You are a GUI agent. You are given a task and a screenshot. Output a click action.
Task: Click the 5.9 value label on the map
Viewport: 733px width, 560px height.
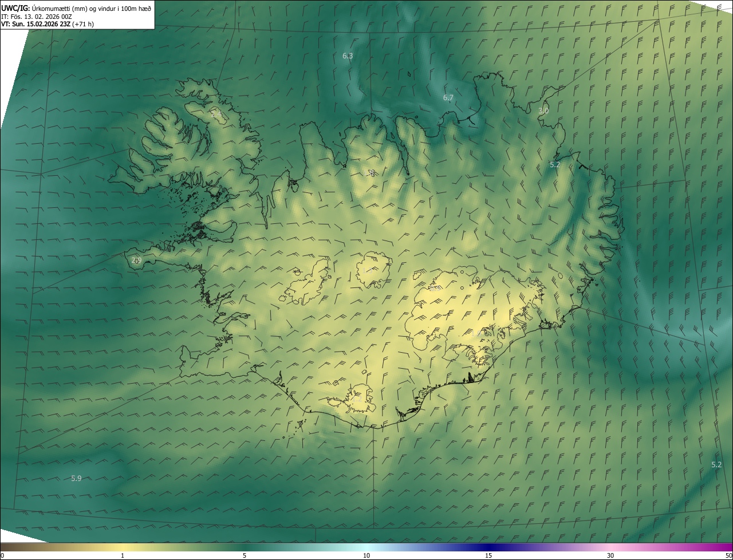point(76,478)
